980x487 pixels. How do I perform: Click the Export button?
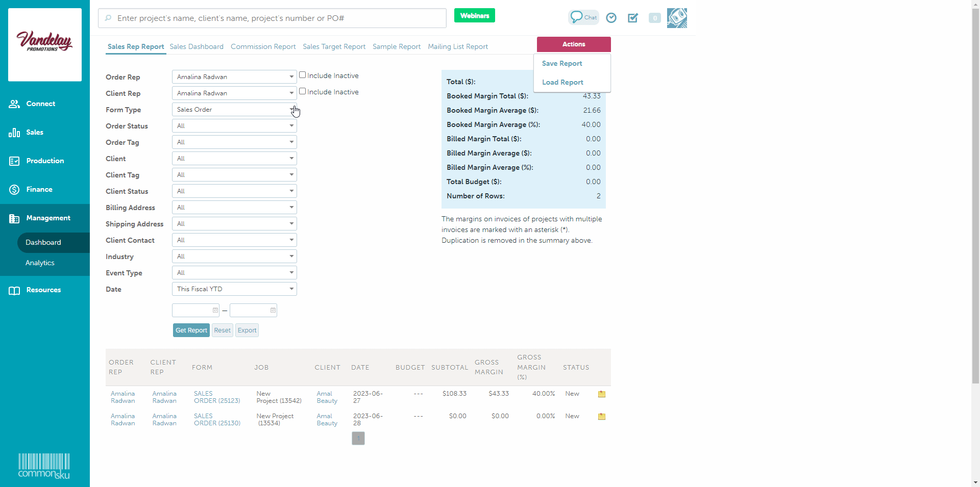pyautogui.click(x=247, y=330)
